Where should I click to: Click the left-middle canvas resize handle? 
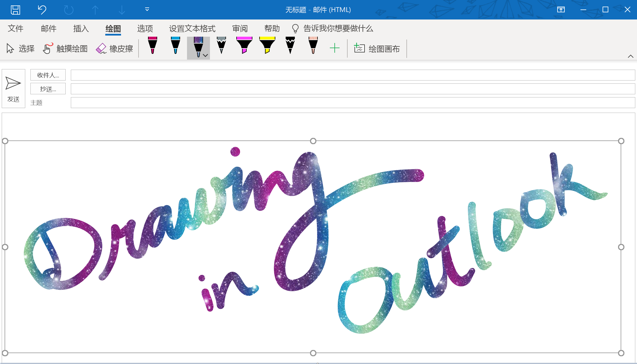(5, 247)
